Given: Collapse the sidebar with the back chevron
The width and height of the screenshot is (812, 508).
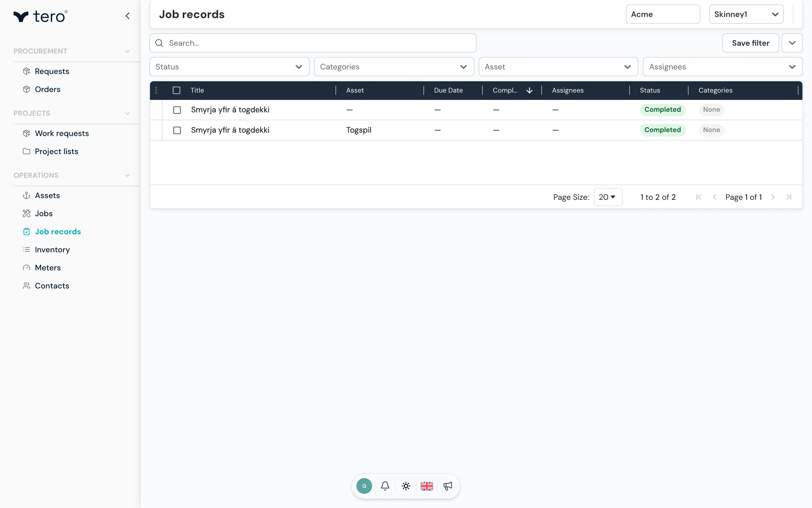Looking at the screenshot, I should pos(127,16).
